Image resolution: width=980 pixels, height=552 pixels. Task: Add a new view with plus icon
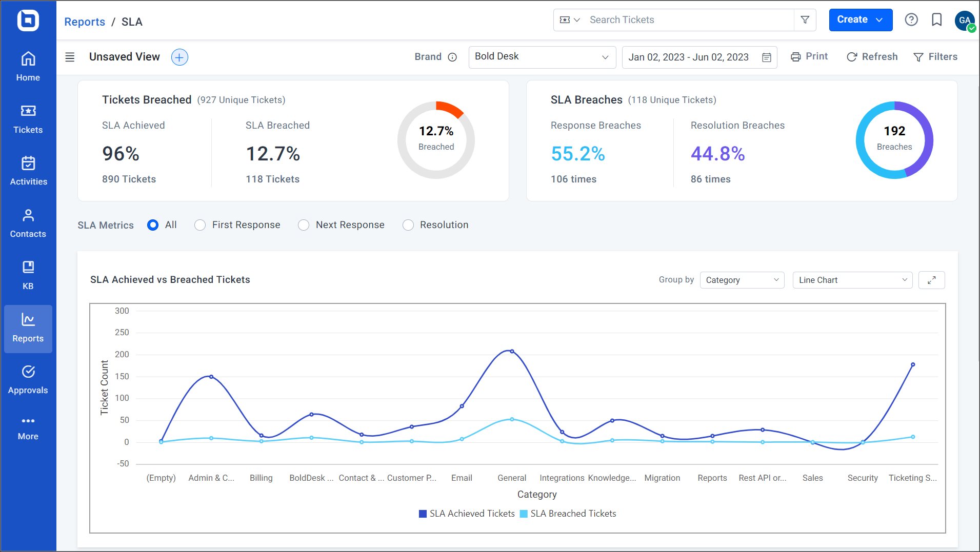[179, 57]
